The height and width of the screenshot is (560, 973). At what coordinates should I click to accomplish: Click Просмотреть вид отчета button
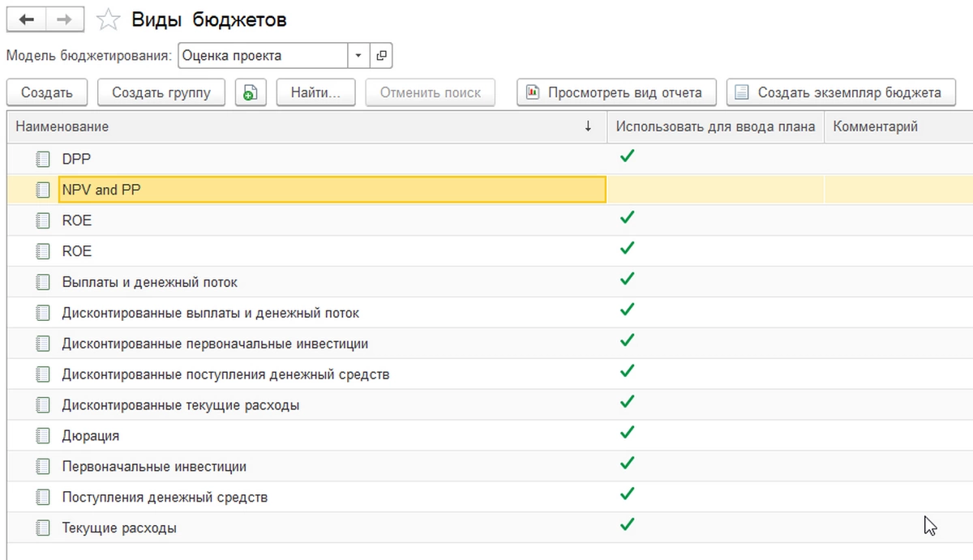(615, 92)
